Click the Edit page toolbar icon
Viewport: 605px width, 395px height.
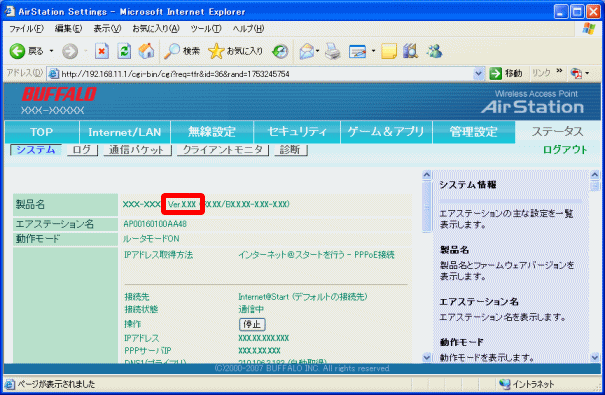(x=357, y=51)
